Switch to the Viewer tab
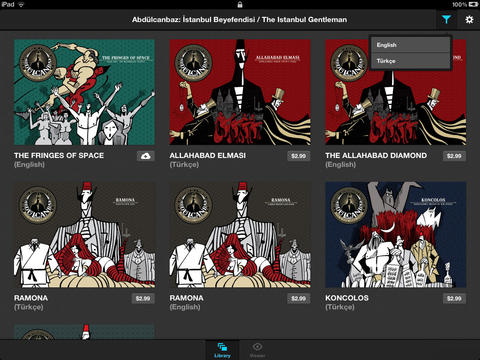 coord(257,350)
